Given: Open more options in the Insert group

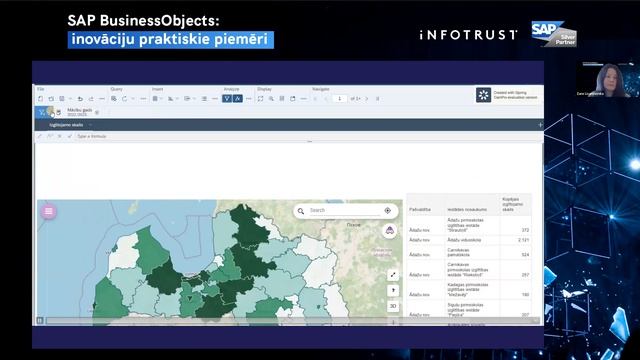Looking at the screenshot, I should tap(215, 99).
